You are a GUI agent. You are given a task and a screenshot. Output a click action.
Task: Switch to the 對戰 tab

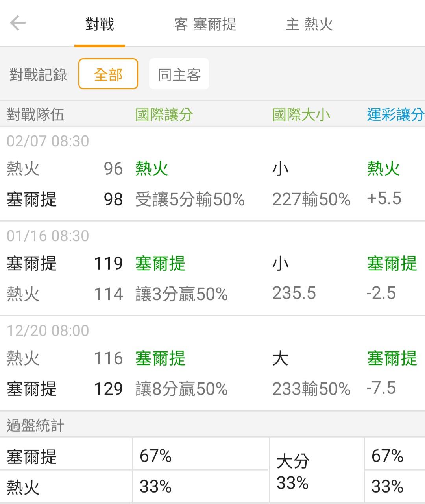click(x=100, y=24)
